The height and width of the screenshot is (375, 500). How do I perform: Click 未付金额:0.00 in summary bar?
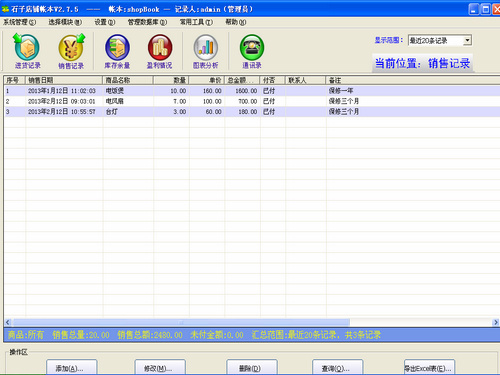click(x=217, y=335)
